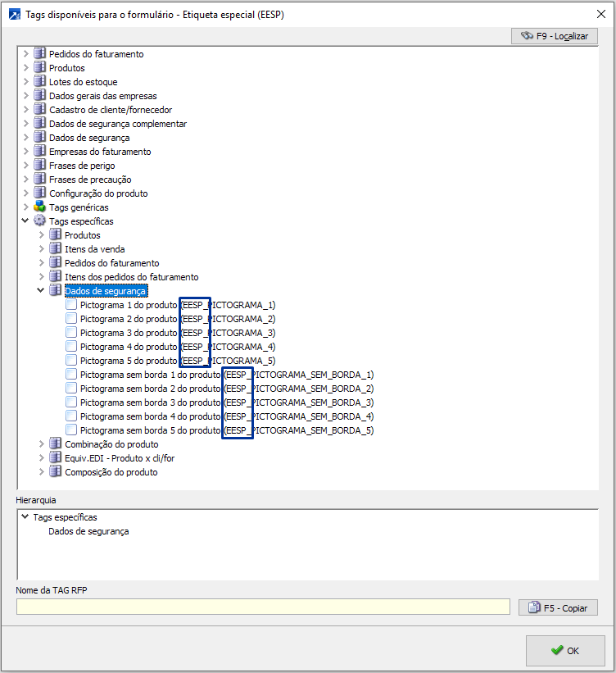Click the database icon beside Dados gerais das empresas

pos(39,95)
